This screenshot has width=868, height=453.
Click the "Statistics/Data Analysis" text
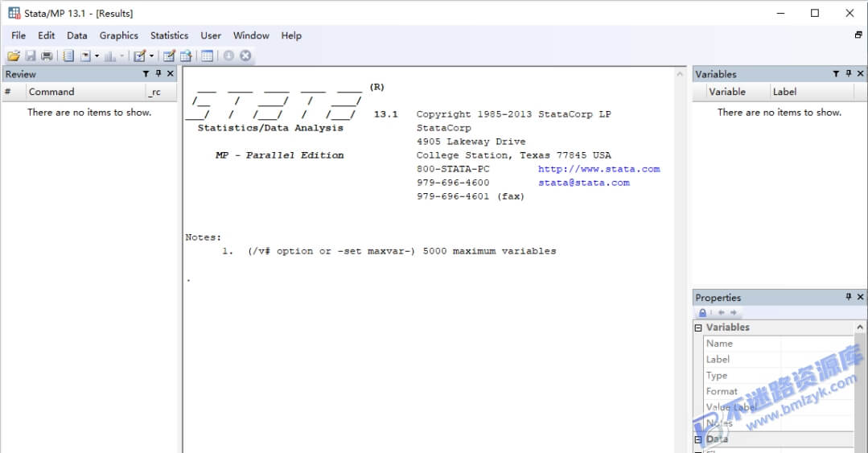270,128
